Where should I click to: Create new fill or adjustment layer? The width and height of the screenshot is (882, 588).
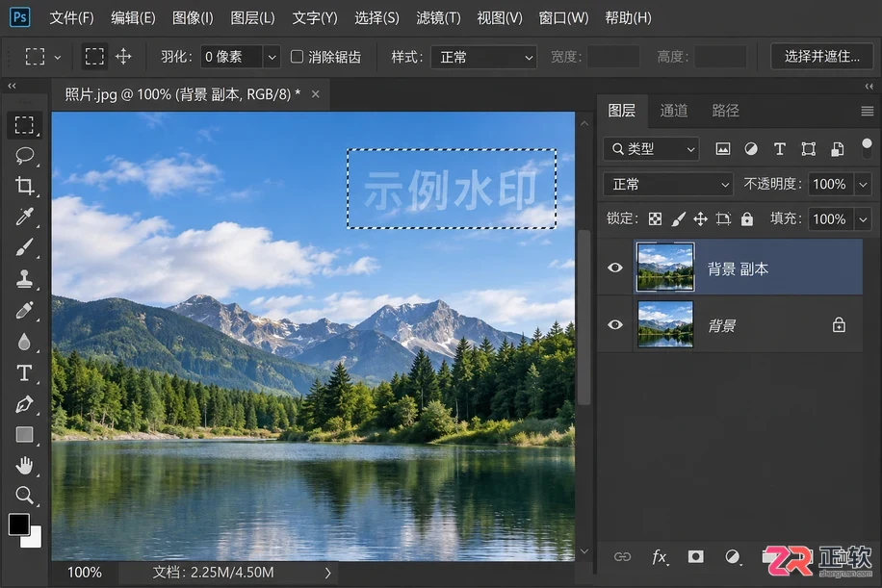pyautogui.click(x=733, y=556)
